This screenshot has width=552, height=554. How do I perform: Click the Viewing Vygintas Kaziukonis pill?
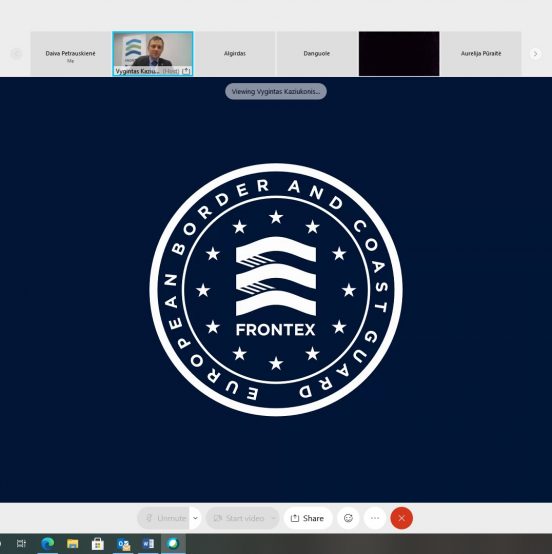(x=276, y=92)
